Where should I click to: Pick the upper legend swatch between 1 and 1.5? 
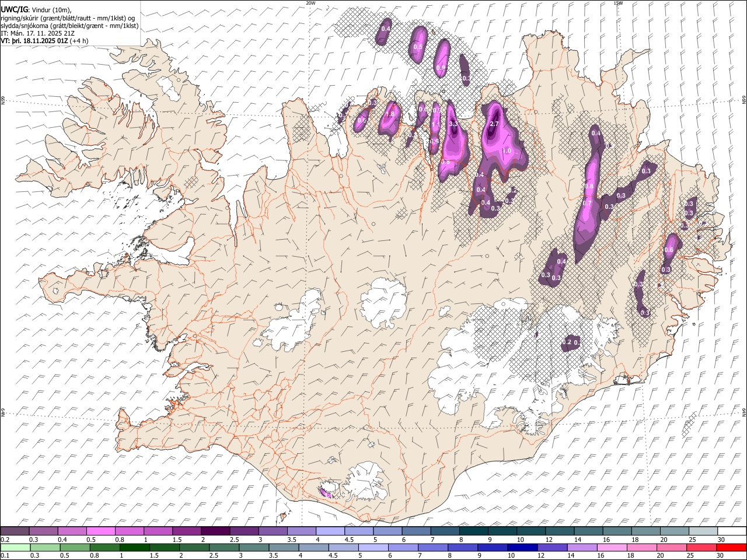pos(158,531)
